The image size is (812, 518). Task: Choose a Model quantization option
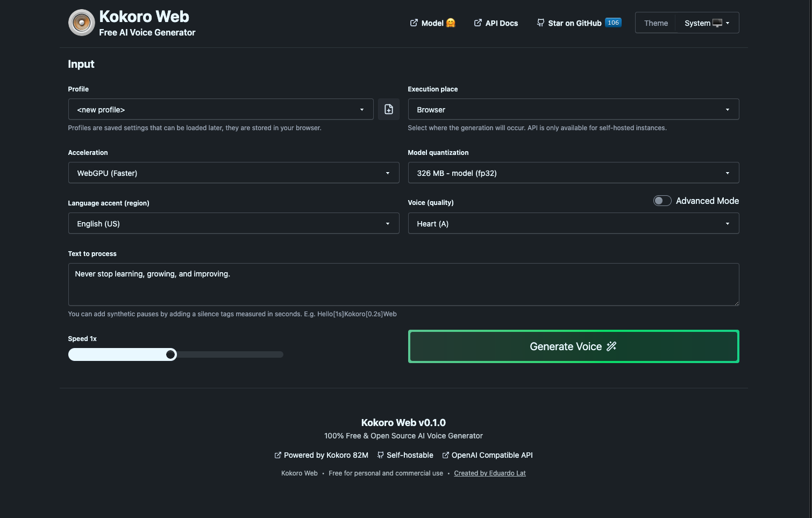pyautogui.click(x=573, y=173)
